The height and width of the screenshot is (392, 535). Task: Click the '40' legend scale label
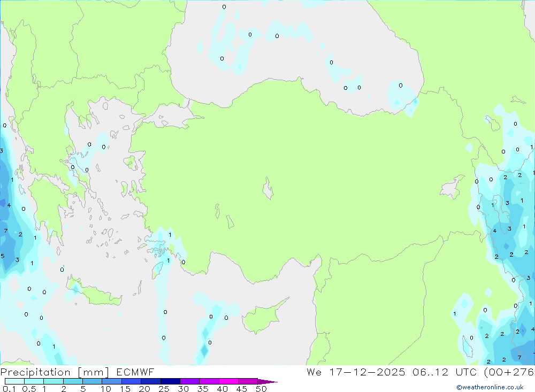(x=222, y=389)
